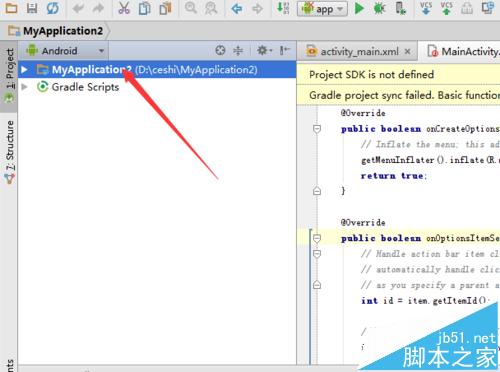The height and width of the screenshot is (372, 500).
Task: Click Collapse All icon in Project panel
Action: [x=238, y=51]
